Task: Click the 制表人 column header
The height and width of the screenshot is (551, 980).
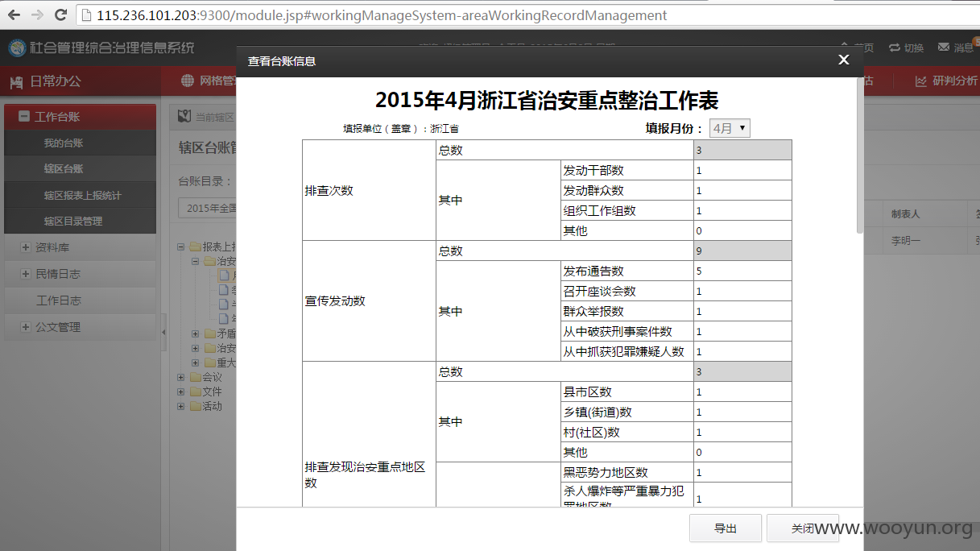Action: (905, 214)
